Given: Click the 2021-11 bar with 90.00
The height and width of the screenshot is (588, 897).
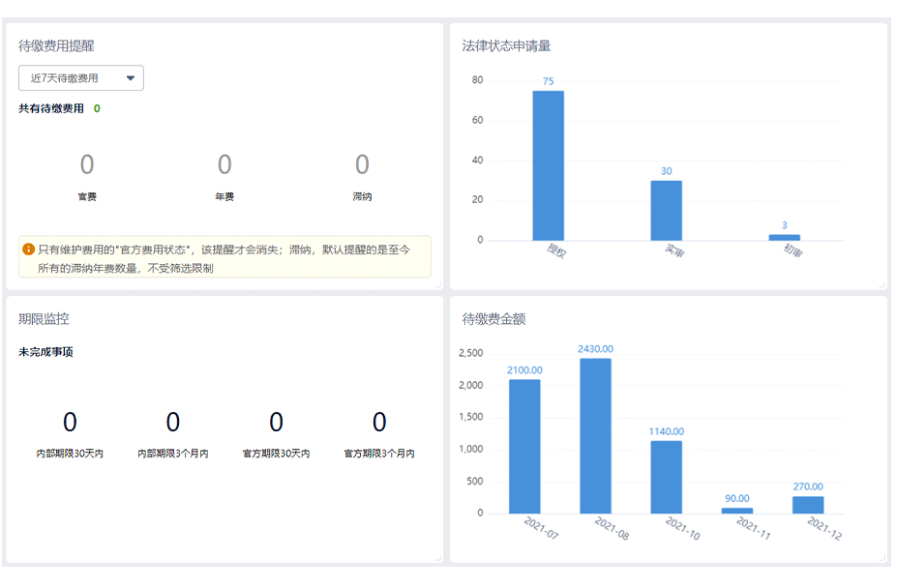Looking at the screenshot, I should pyautogui.click(x=736, y=511).
